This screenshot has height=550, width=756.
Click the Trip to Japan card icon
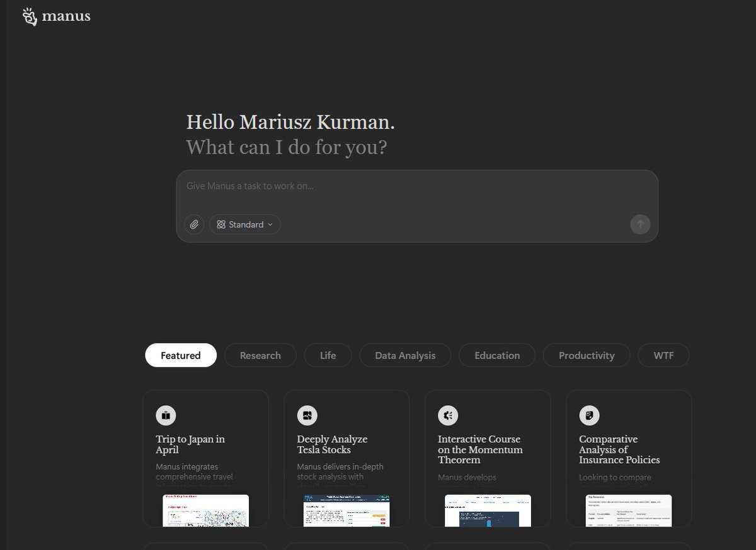pyautogui.click(x=166, y=415)
